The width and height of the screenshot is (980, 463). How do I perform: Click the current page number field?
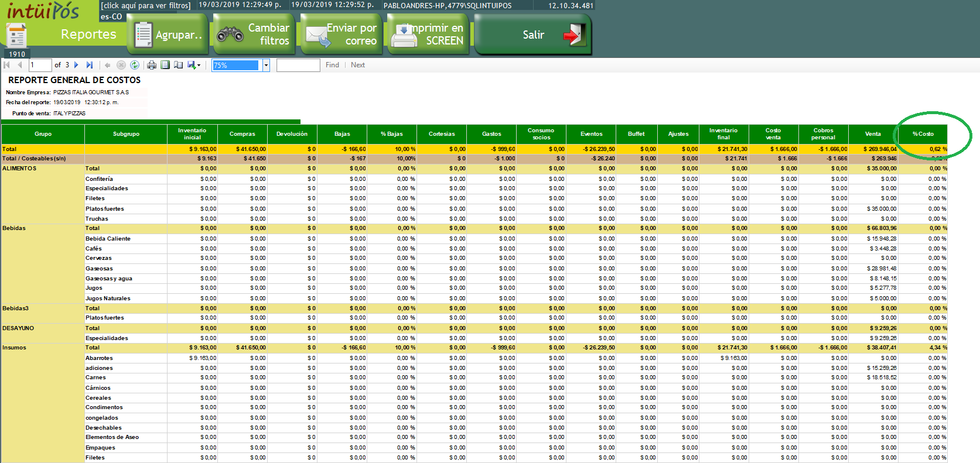40,65
